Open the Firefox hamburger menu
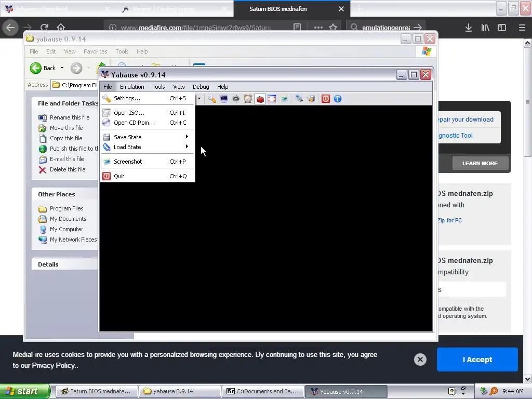The height and width of the screenshot is (399, 532). tap(522, 28)
